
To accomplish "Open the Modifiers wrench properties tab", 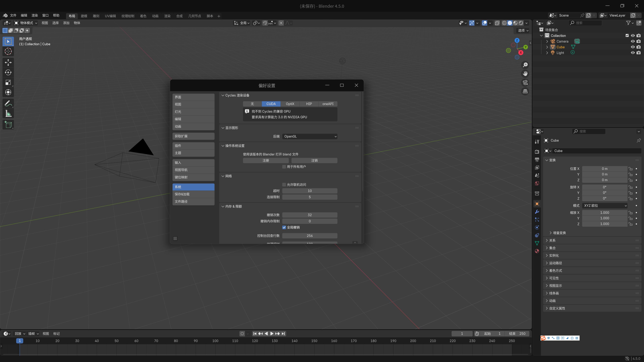I will (537, 212).
